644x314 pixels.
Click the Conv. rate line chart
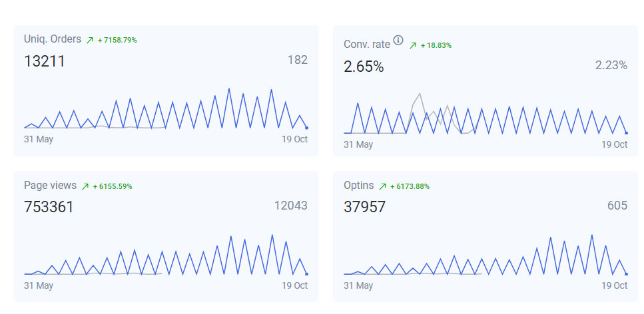485,114
